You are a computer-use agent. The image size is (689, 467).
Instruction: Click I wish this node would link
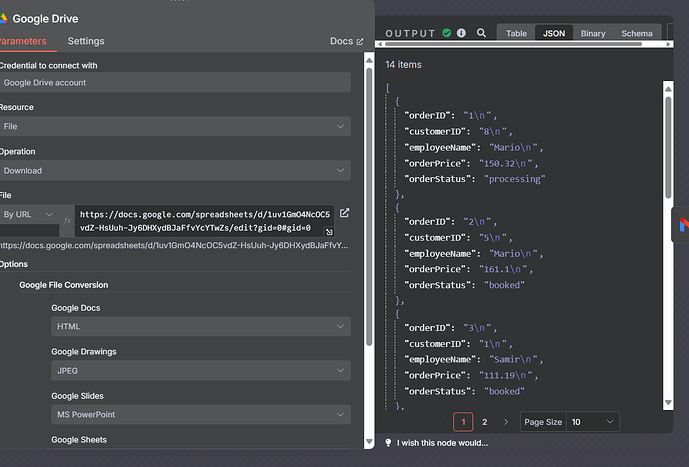(x=442, y=443)
